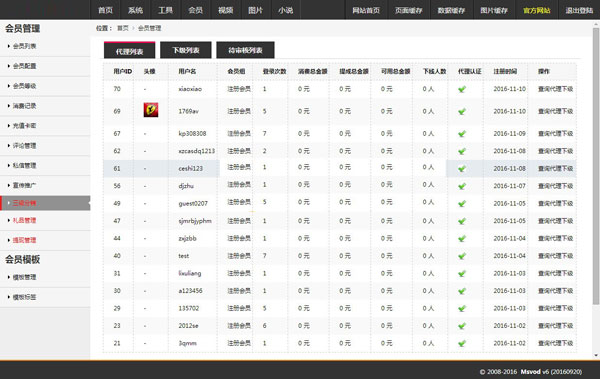
Task: Click the green checkmark in user ID 31's row
Action: pos(462,273)
